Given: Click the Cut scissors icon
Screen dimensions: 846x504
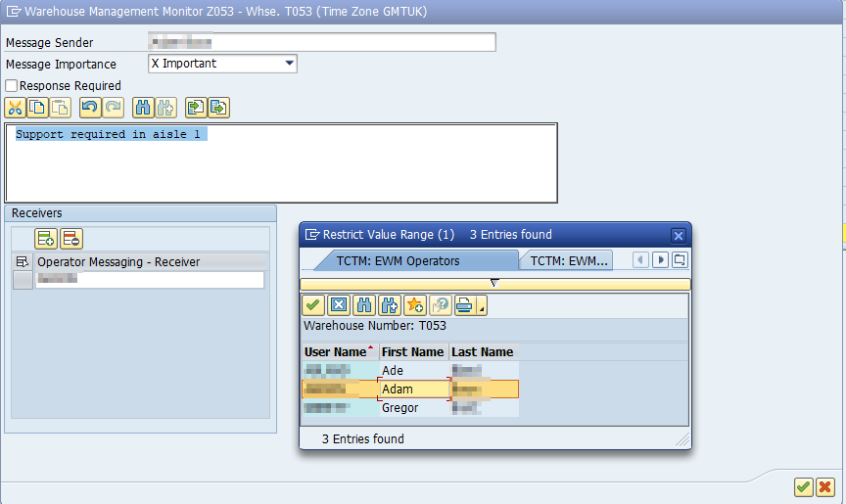Looking at the screenshot, I should [15, 108].
